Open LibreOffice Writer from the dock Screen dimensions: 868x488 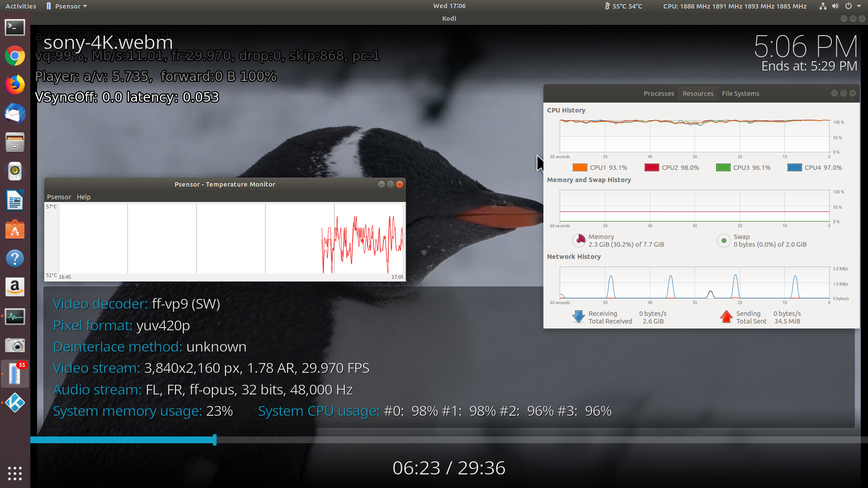15,200
